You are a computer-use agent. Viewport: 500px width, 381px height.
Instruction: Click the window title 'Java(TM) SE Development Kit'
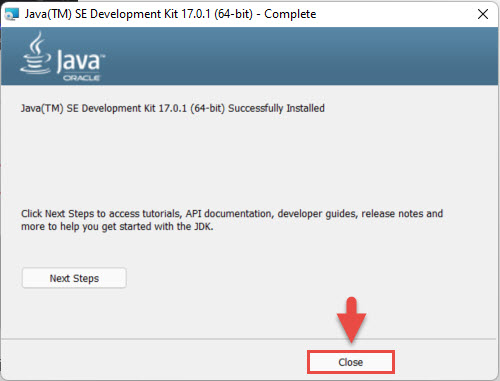[x=101, y=14]
